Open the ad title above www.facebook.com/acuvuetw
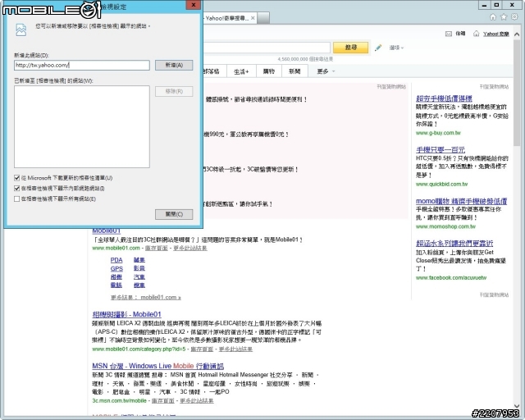The image size is (525, 420). coord(454,244)
